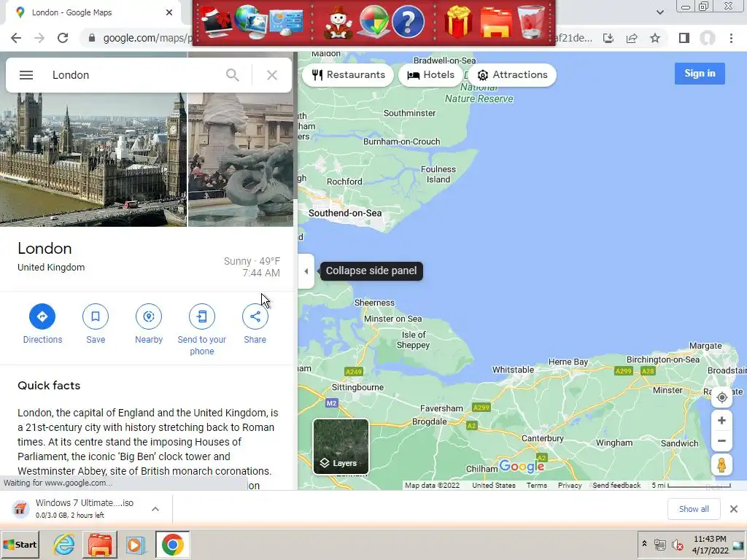
Task: Filter map by Attractions
Action: click(512, 75)
